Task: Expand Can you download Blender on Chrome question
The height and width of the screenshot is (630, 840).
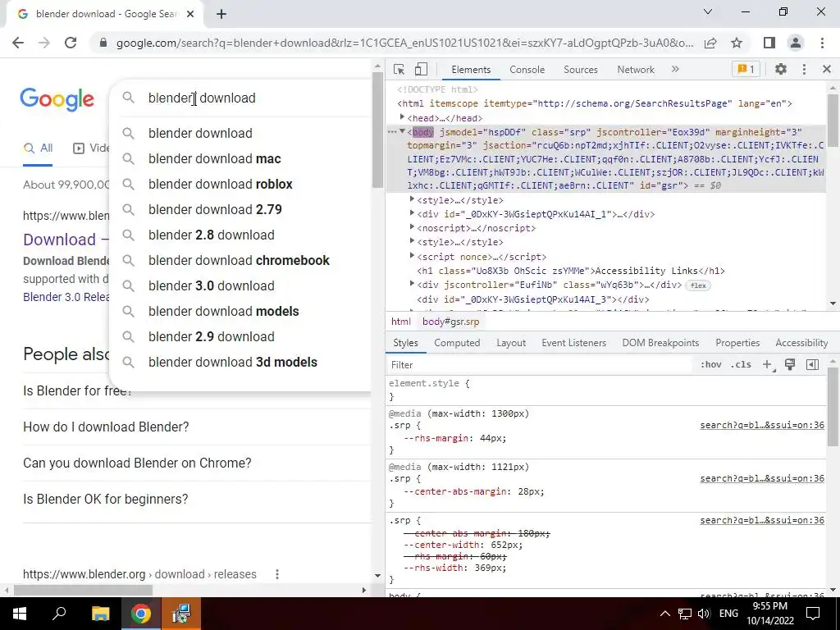Action: (196, 463)
